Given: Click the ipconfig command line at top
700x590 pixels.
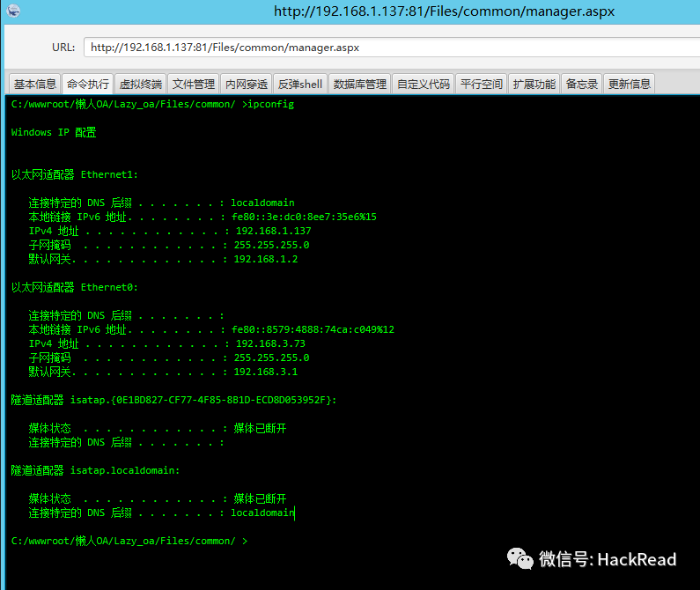Looking at the screenshot, I should point(152,104).
